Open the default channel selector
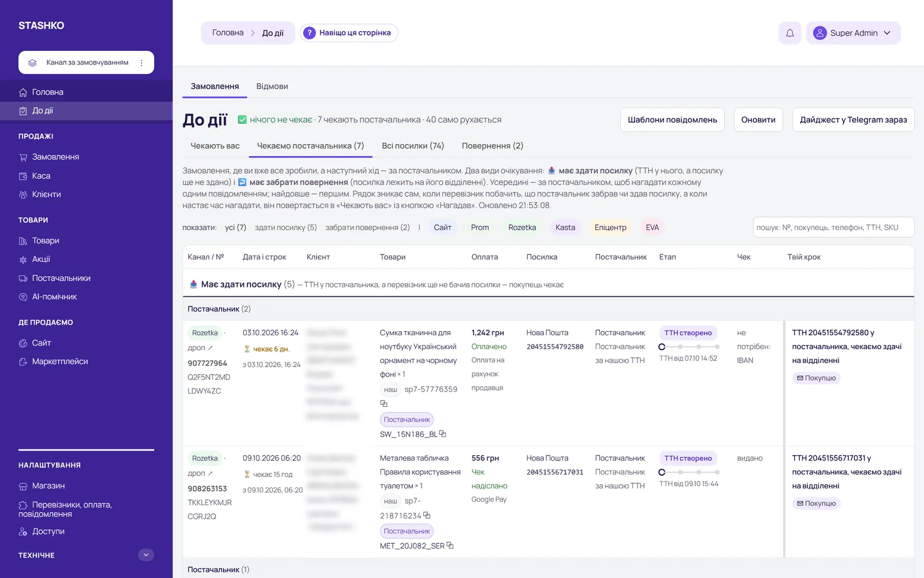Image resolution: width=924 pixels, height=578 pixels. click(x=86, y=62)
